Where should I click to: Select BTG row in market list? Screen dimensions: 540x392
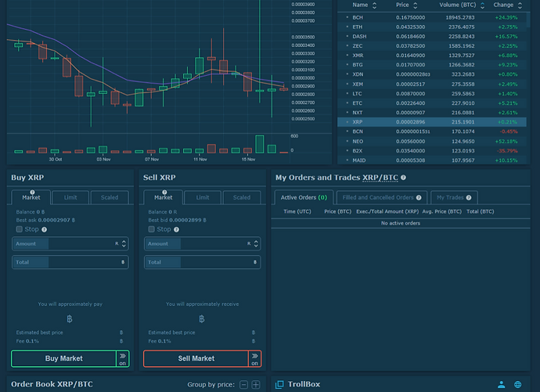click(432, 65)
